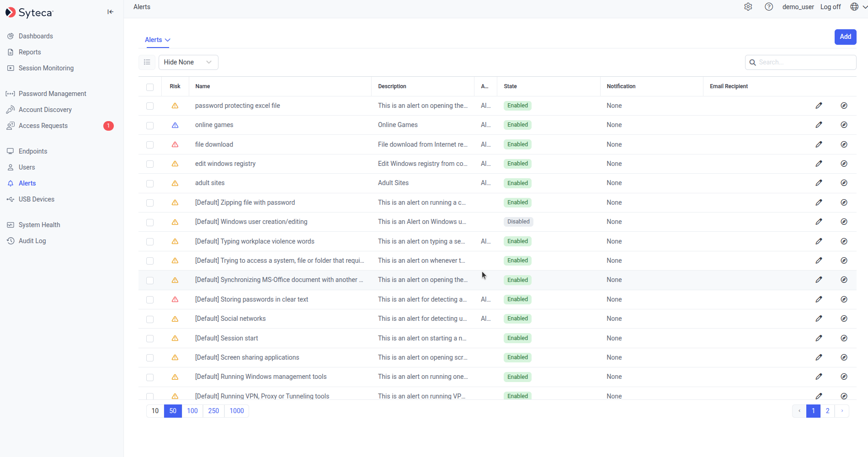The image size is (868, 457).
Task: Set page size to 1000
Action: [237, 411]
